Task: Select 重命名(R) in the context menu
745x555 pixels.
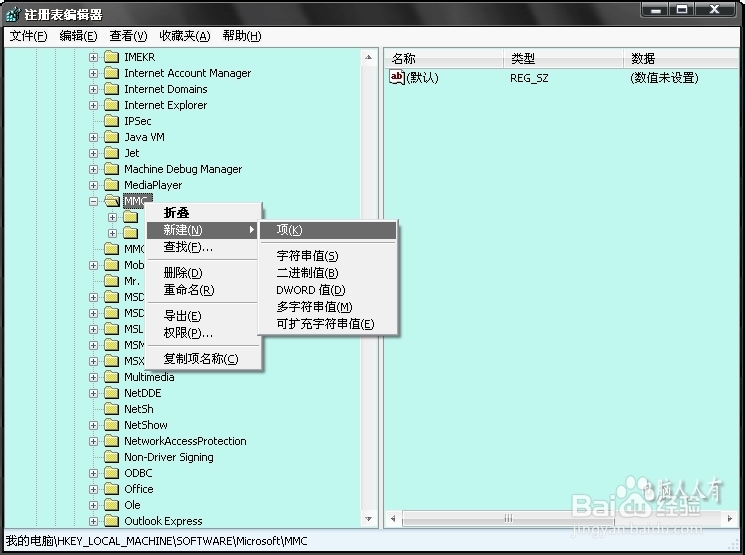Action: [203, 290]
